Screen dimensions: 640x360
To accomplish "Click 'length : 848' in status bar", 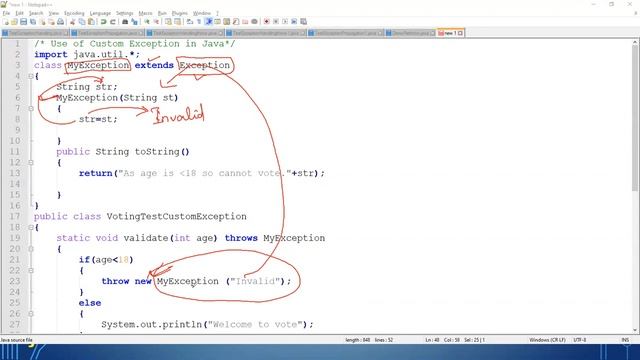I will (x=358, y=340).
